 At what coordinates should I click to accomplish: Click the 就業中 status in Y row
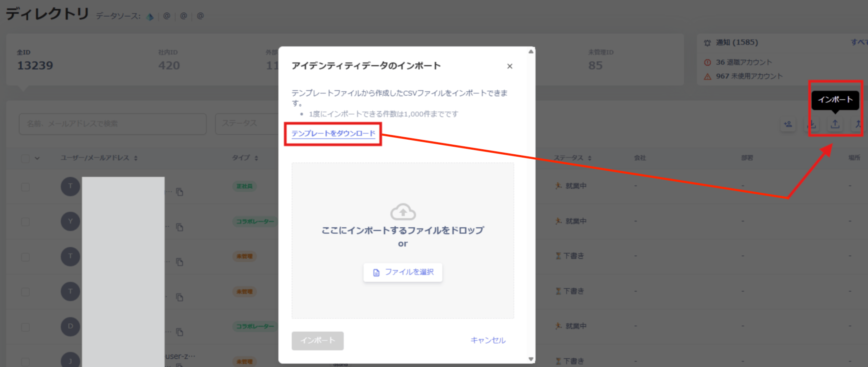coord(571,221)
